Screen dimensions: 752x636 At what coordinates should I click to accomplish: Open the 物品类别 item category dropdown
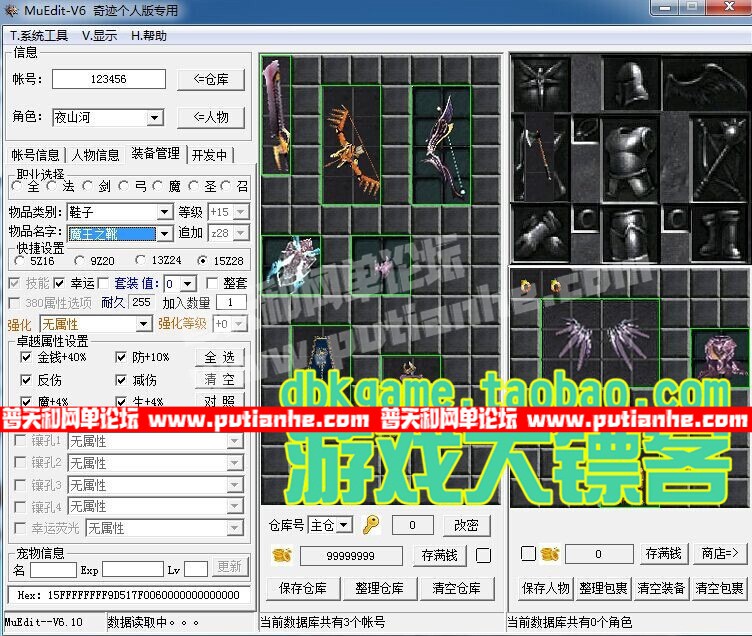tap(164, 212)
